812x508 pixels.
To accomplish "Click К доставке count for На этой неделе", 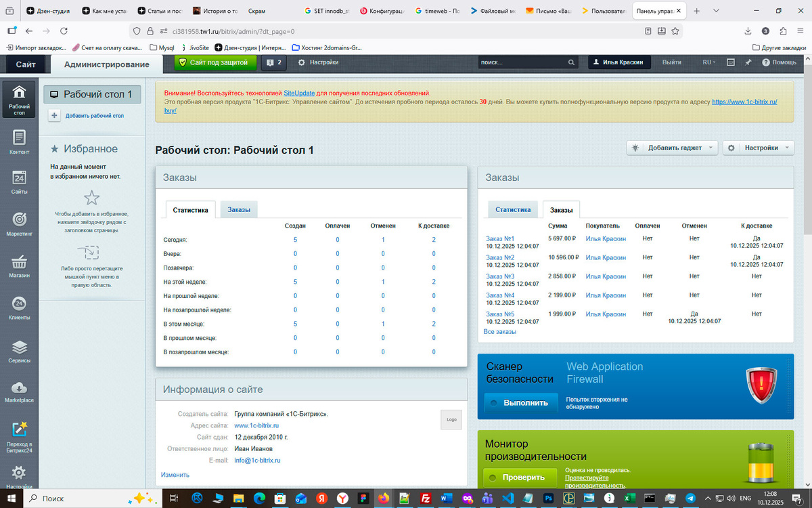I will pos(434,282).
